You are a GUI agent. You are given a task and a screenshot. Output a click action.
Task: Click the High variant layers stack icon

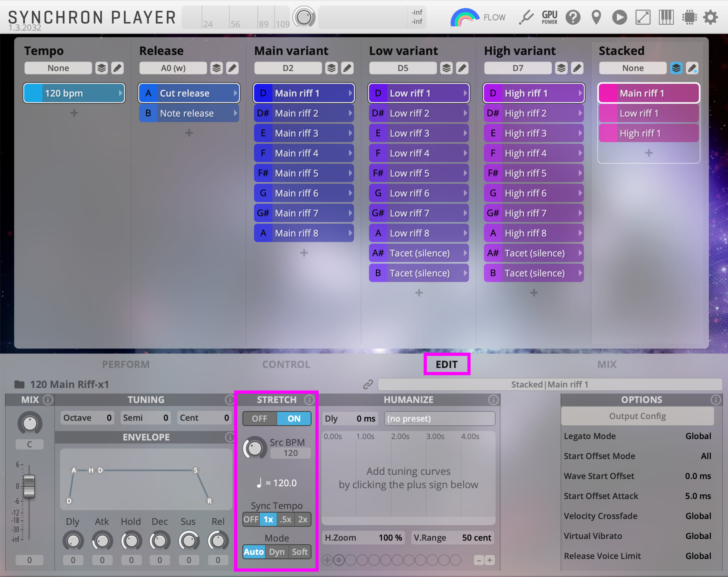(561, 68)
